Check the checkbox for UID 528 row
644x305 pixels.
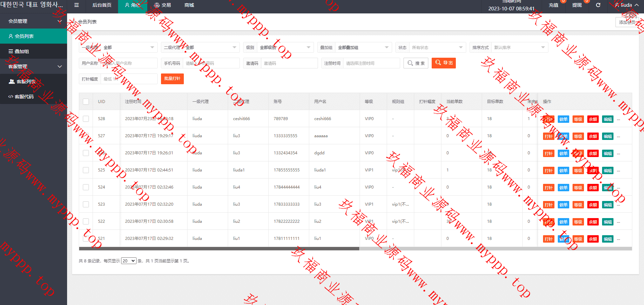[86, 119]
